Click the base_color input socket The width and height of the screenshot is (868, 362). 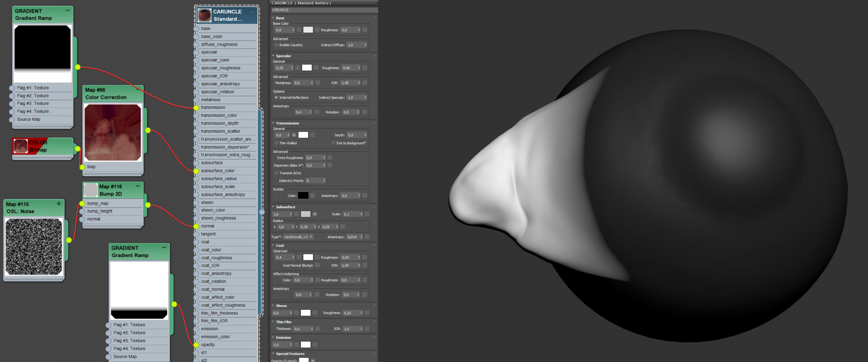pyautogui.click(x=196, y=37)
